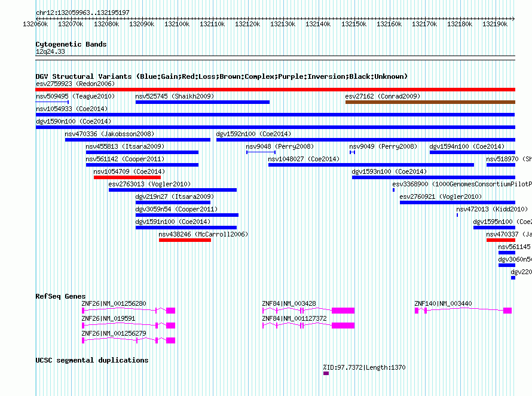Select the nsv509495 (Teague2010) variant label
532x396 pixels.
coord(75,96)
